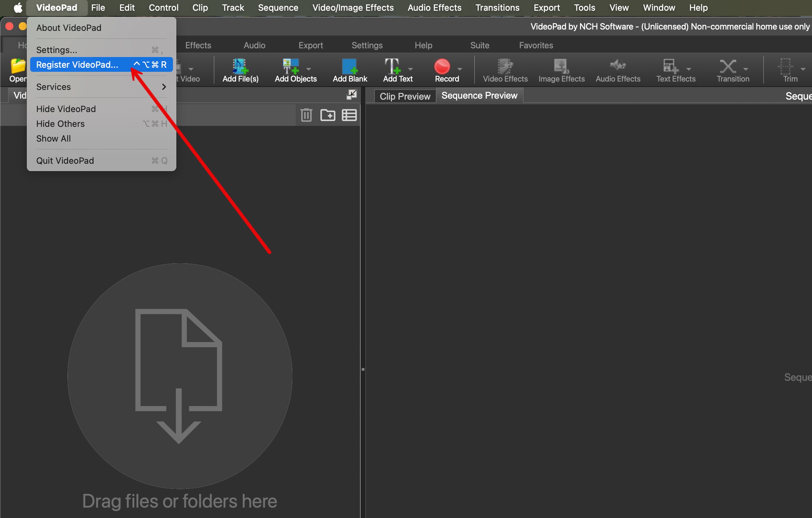Click the drag files drop area
The height and width of the screenshot is (518, 812).
click(179, 376)
